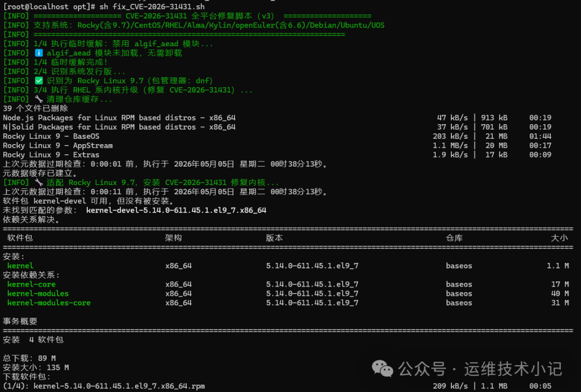Screen dimensions: 581x392
Task: Click the 'Rocky Linux 9 - AppStream' line
Action: (x=277, y=146)
